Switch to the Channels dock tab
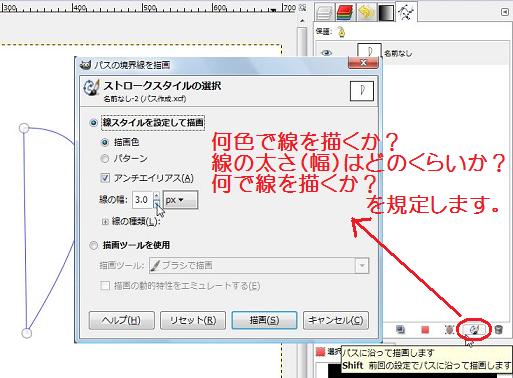513x378 pixels. pyautogui.click(x=344, y=12)
